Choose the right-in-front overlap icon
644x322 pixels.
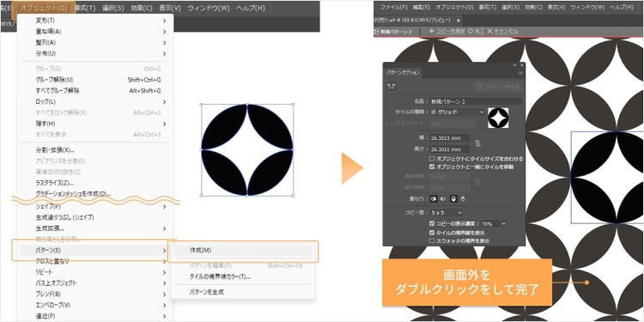click(442, 199)
